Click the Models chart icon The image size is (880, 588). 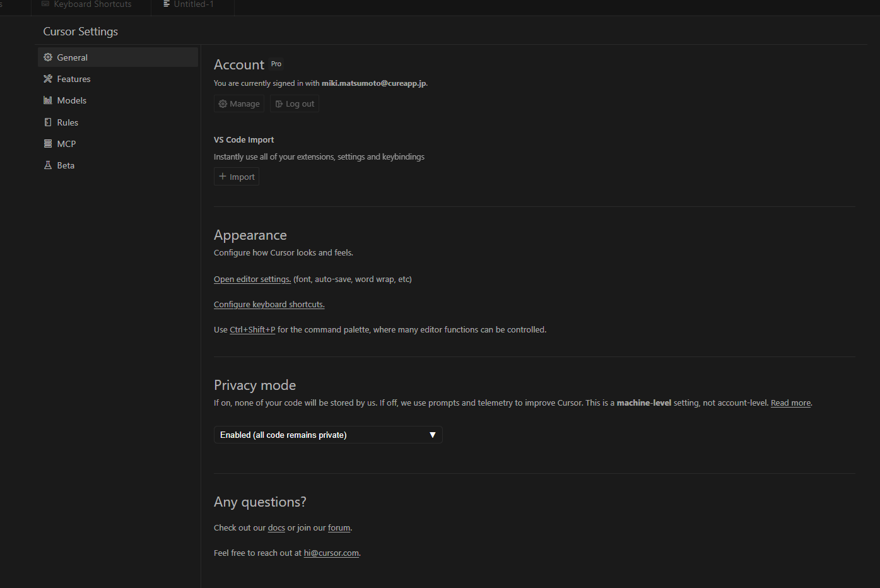coord(48,100)
